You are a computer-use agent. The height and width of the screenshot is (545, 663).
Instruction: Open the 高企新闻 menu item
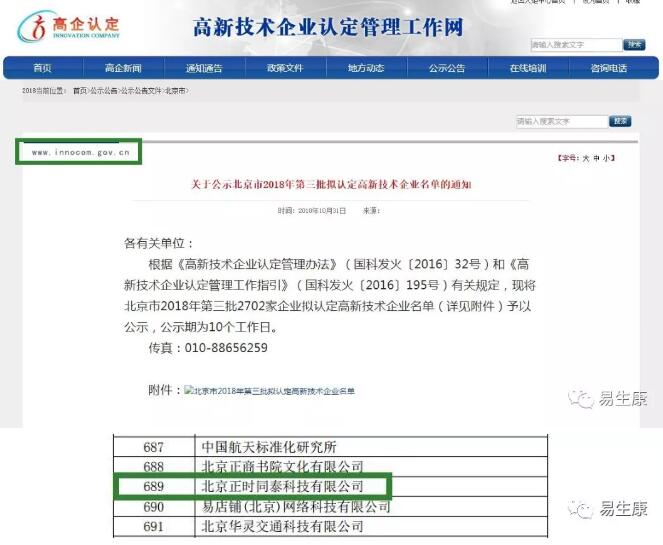[x=123, y=68]
